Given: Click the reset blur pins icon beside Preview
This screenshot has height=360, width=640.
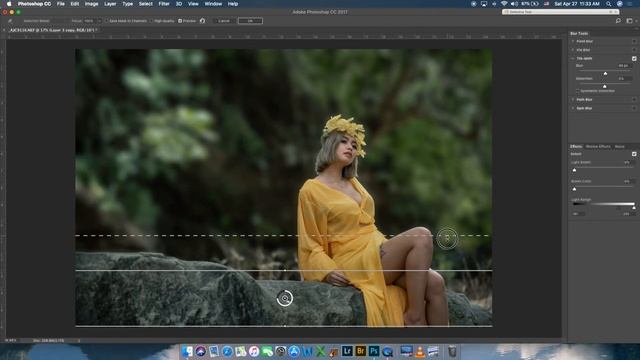Looking at the screenshot, I should (x=202, y=21).
